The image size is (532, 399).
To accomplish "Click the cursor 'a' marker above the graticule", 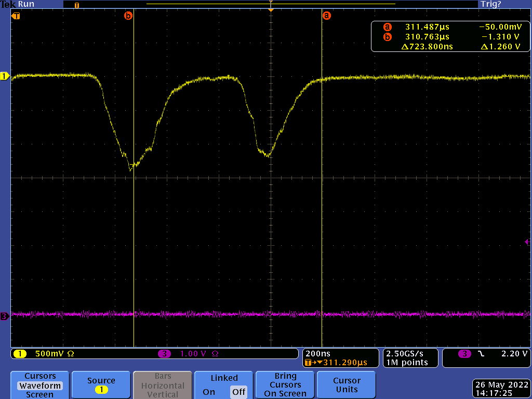I will (x=326, y=16).
